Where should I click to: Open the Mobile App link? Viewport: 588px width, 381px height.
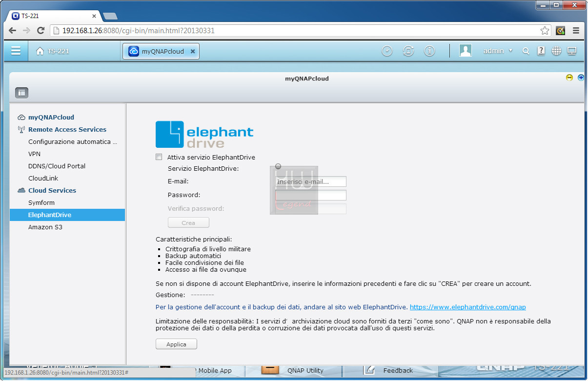[215, 370]
